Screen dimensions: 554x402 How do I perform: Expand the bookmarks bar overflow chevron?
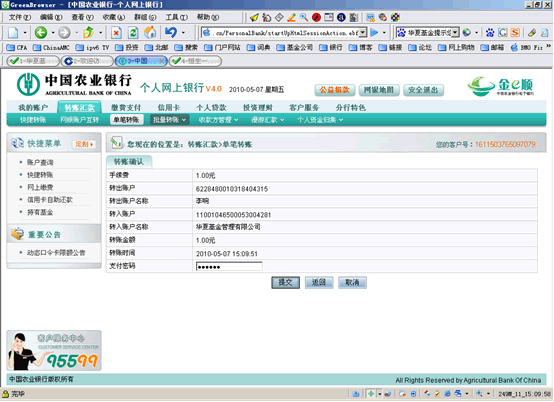click(x=548, y=47)
